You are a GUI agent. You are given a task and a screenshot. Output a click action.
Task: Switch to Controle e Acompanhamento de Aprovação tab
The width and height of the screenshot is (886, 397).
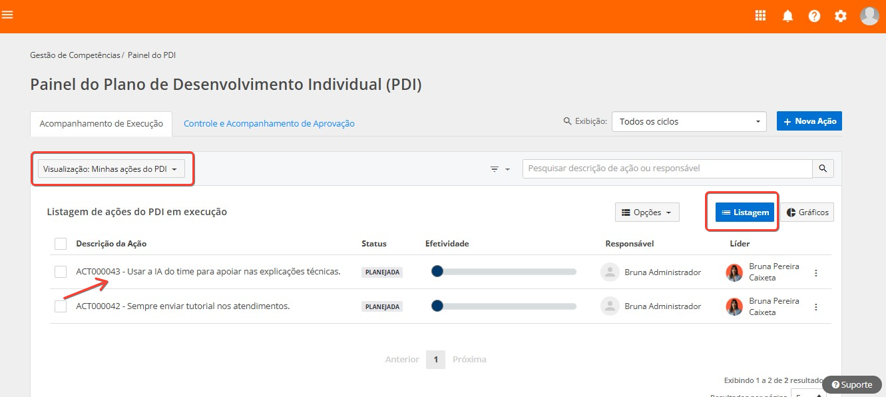269,124
